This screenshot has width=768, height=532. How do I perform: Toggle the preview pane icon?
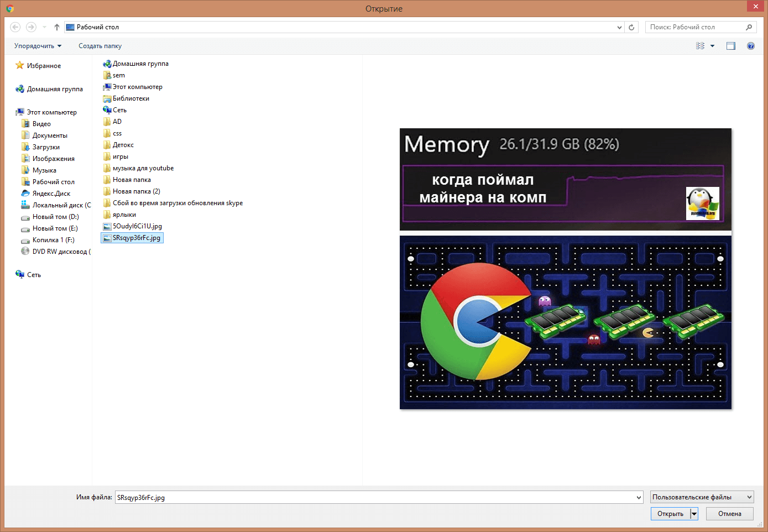[731, 46]
